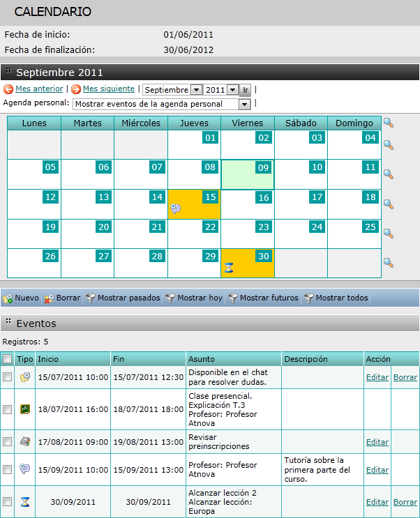Click the orange next-month arrow icon
The width and height of the screenshot is (420, 518).
click(76, 89)
